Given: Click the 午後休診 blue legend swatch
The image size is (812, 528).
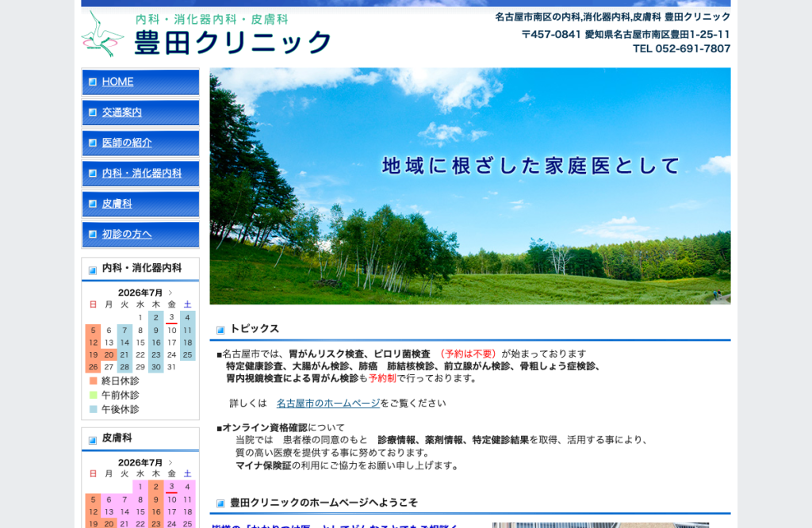Looking at the screenshot, I should click(94, 409).
